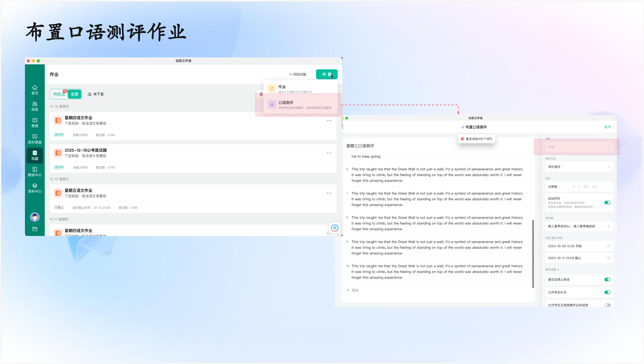Collapse the 更多设置 section
Viewport: 644px width, 364px height.
tap(552, 270)
